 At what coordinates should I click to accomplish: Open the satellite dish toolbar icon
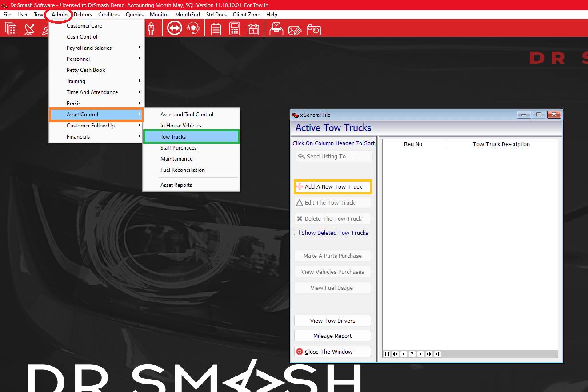(28, 28)
